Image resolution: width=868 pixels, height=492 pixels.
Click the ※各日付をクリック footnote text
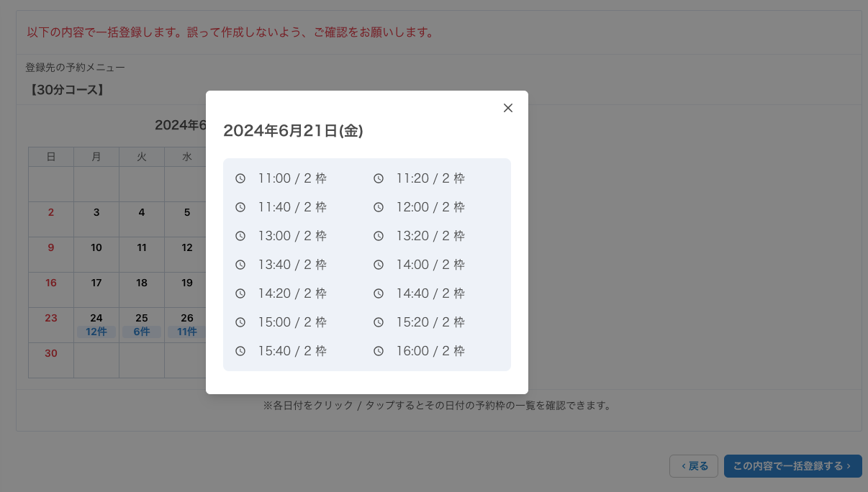[x=438, y=406]
